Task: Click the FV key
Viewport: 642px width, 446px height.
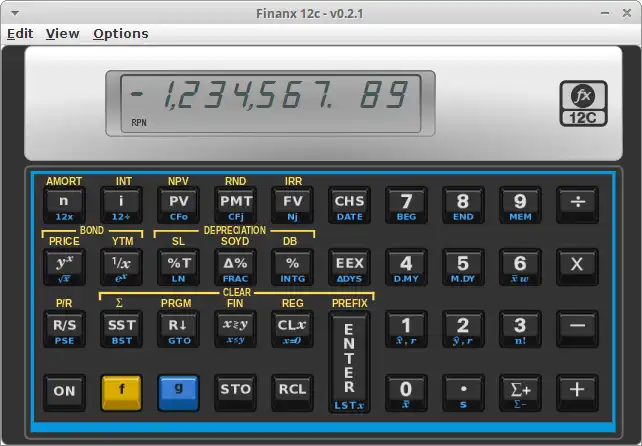Action: click(x=292, y=205)
